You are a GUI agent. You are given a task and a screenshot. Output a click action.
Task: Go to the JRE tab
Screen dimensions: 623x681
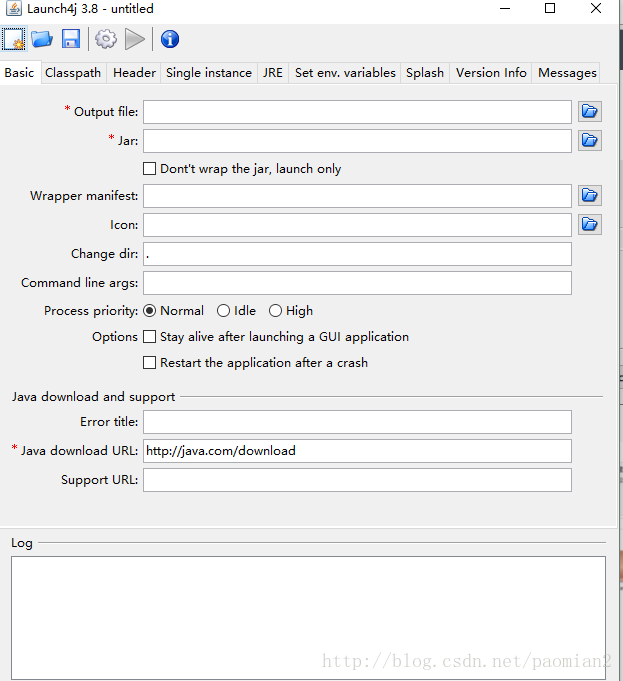coord(273,73)
